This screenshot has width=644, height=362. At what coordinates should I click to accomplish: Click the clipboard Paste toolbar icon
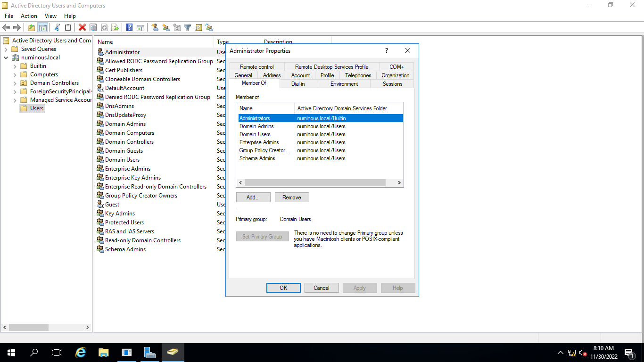(68, 28)
